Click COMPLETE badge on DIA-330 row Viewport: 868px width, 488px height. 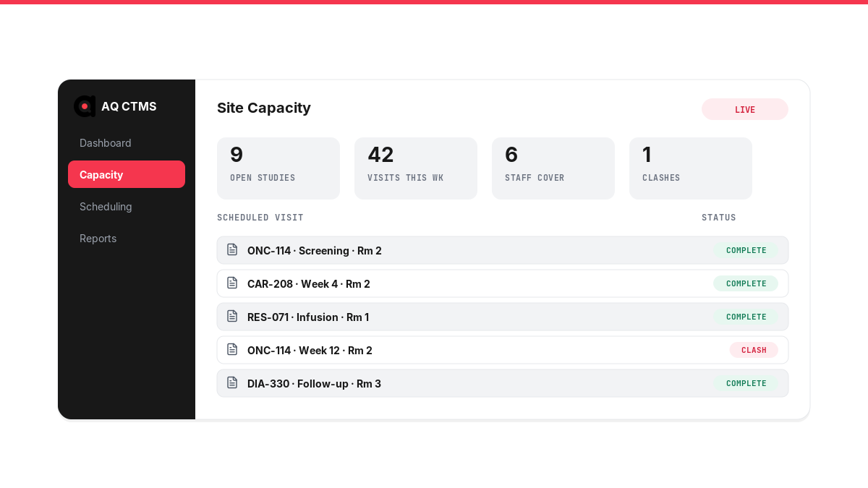click(746, 383)
